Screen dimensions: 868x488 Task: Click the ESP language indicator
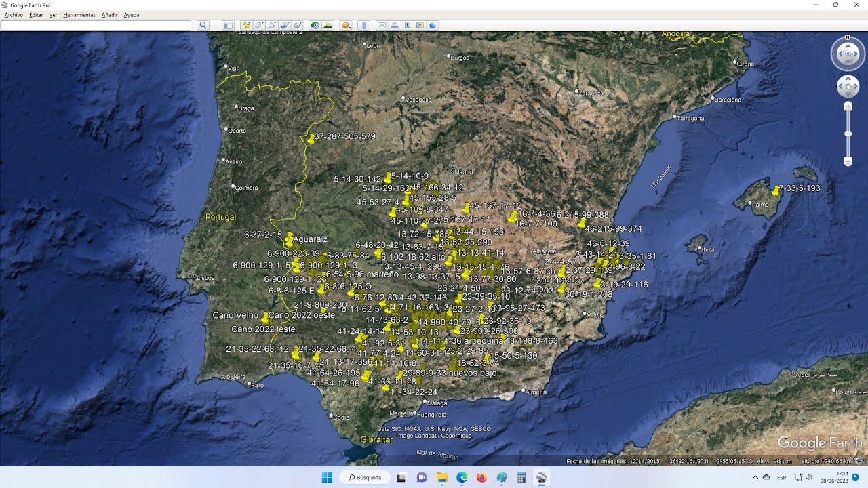(781, 477)
